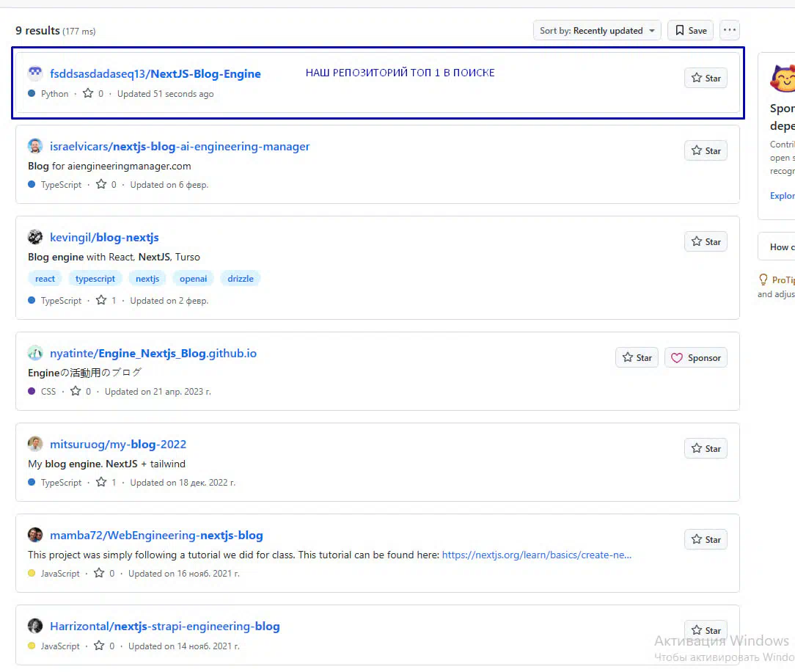
Task: Select the typescript topic tag
Action: pos(95,279)
